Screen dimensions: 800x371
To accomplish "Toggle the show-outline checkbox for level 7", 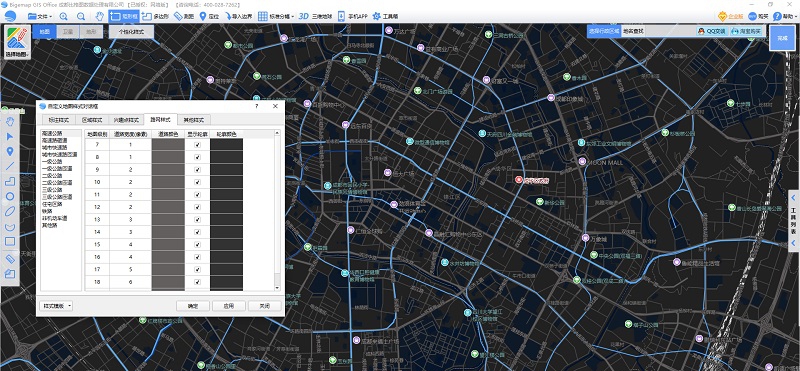I will [x=197, y=144].
